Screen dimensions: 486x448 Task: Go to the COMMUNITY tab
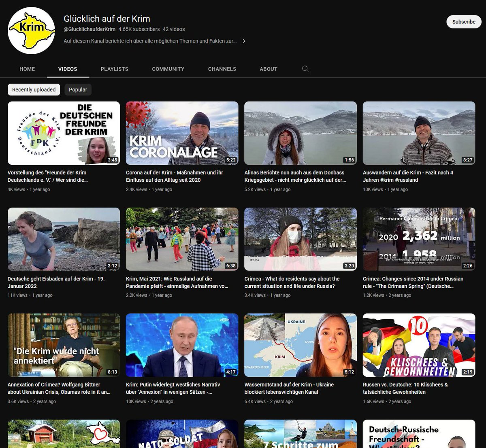(x=168, y=69)
